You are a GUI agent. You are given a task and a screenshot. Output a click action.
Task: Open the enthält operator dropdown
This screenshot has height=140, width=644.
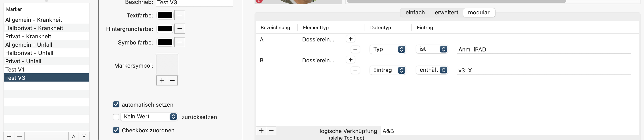click(432, 70)
